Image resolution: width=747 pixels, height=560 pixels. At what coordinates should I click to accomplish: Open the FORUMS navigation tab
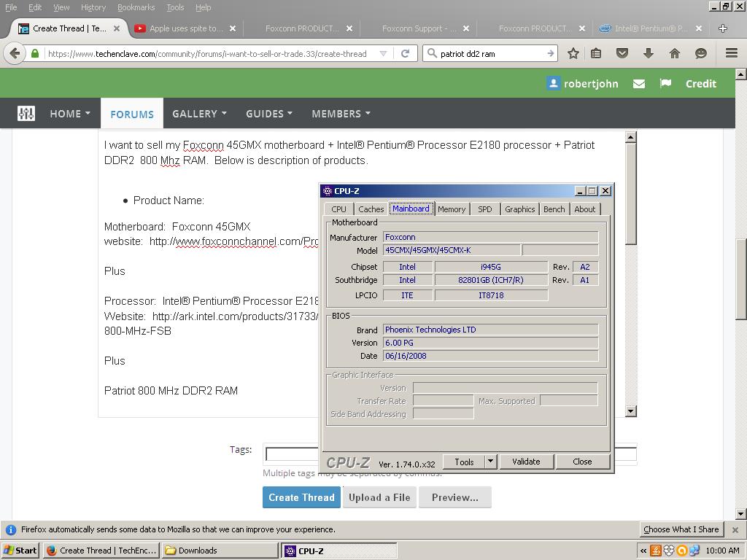132,114
